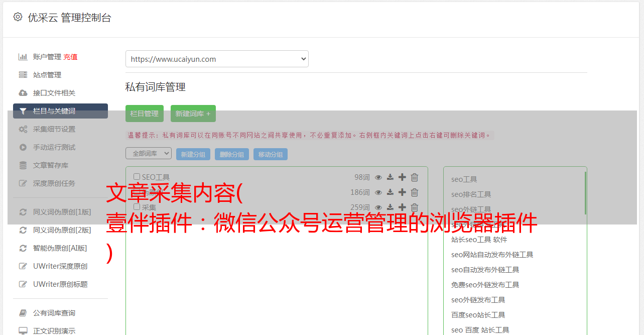Click the edit icon for UWriter原创标题
The image size is (644, 335).
[x=23, y=284]
